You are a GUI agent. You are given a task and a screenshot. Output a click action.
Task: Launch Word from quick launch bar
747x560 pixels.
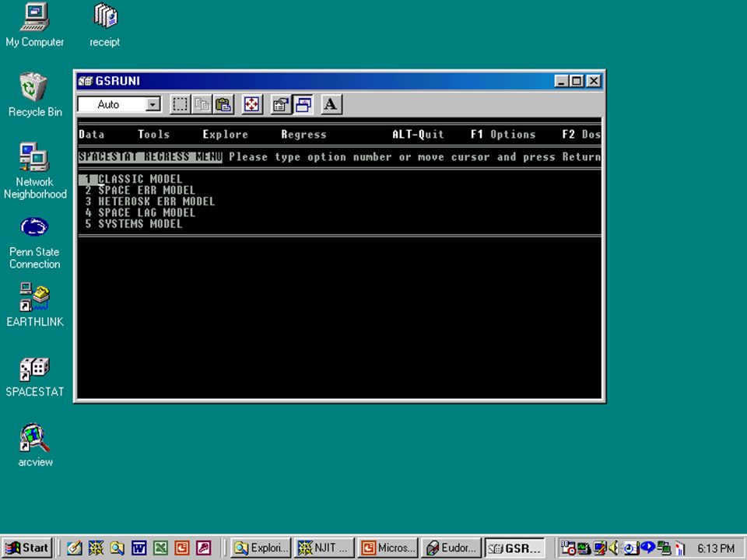tap(139, 548)
